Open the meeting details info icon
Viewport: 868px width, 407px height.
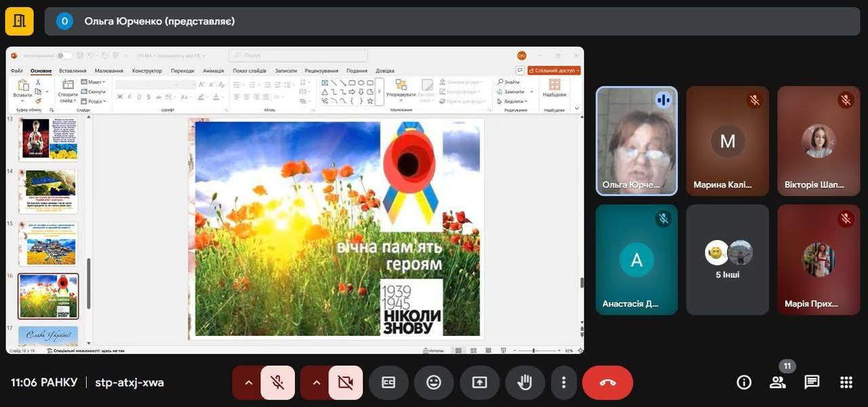pyautogui.click(x=744, y=383)
